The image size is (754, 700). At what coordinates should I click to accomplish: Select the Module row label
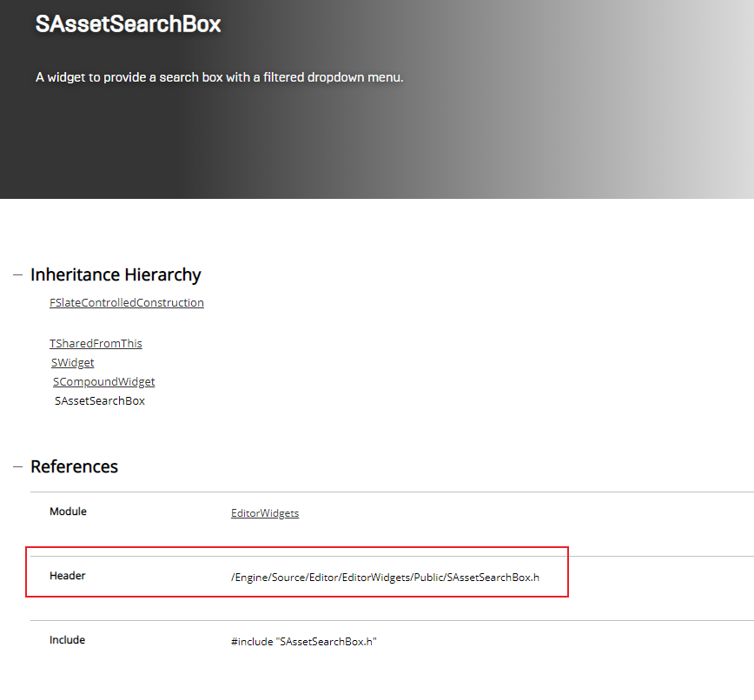pos(68,512)
